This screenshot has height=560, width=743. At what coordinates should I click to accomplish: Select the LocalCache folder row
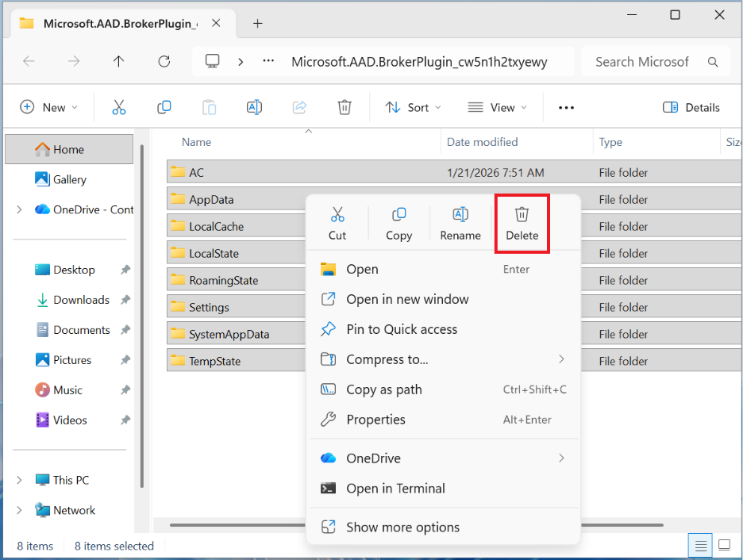[x=236, y=226]
